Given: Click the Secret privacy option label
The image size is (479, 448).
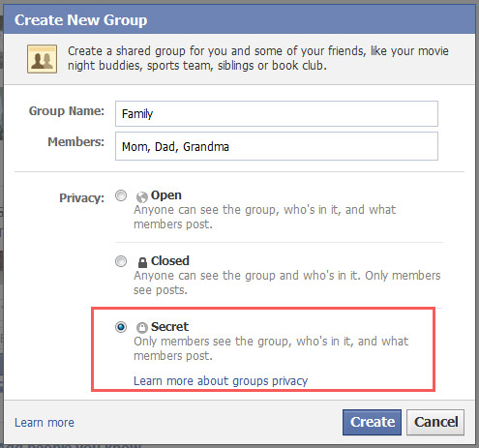Looking at the screenshot, I should pos(169,327).
